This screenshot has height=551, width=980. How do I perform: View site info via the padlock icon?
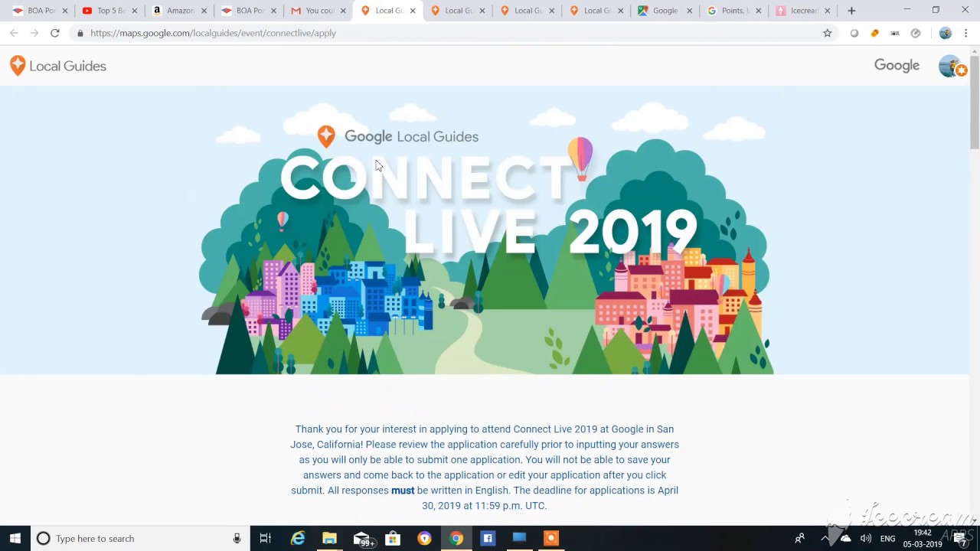tap(80, 33)
